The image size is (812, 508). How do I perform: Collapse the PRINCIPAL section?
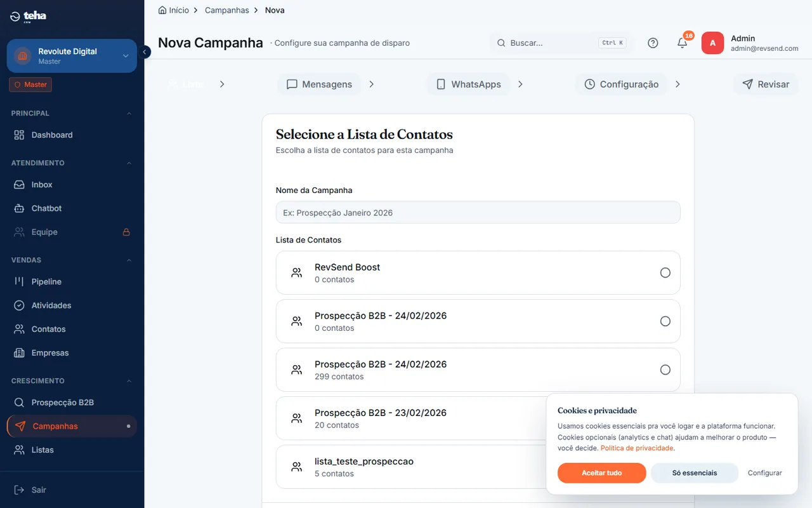click(x=129, y=114)
